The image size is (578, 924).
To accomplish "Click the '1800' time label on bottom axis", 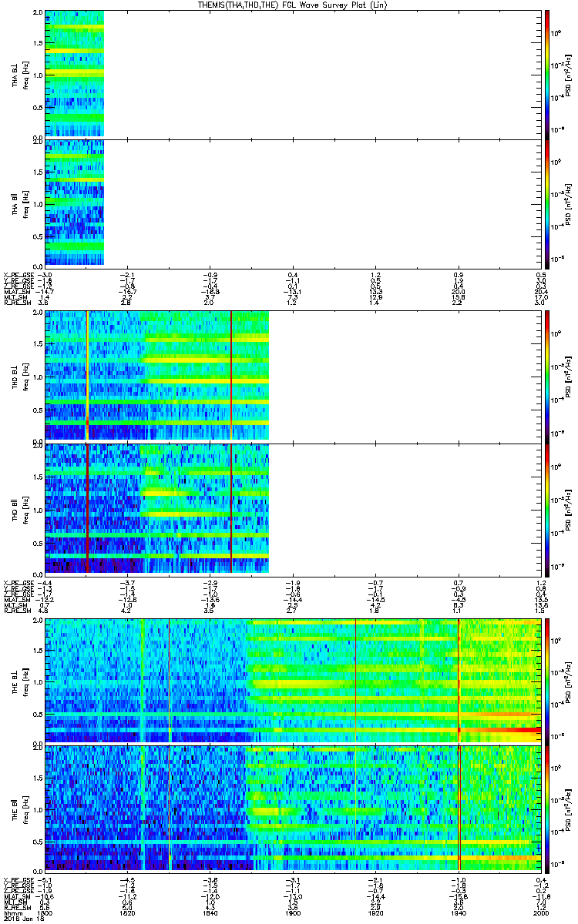I will pyautogui.click(x=45, y=912).
